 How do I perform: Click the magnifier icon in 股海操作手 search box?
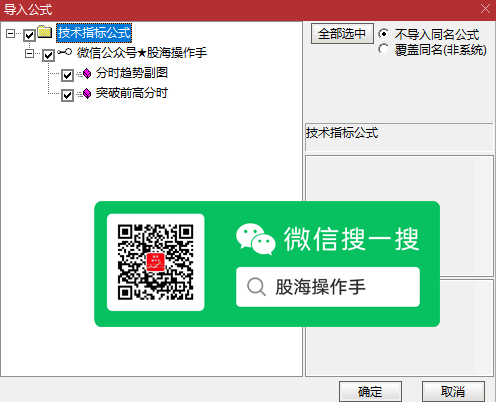pos(256,287)
